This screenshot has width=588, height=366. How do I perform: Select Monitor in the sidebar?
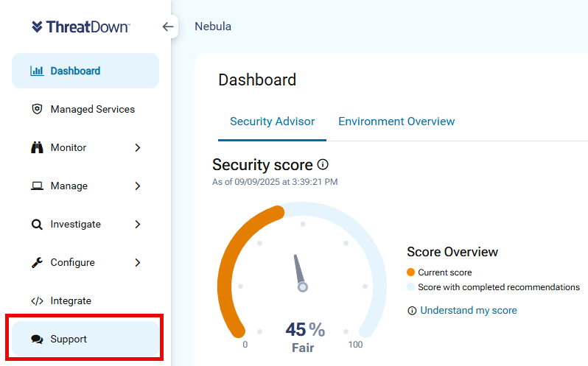coord(85,147)
